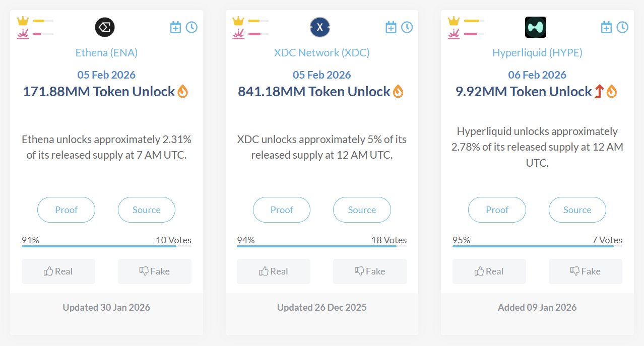Click the Ethena coin logo
This screenshot has width=644, height=346.
pyautogui.click(x=105, y=27)
